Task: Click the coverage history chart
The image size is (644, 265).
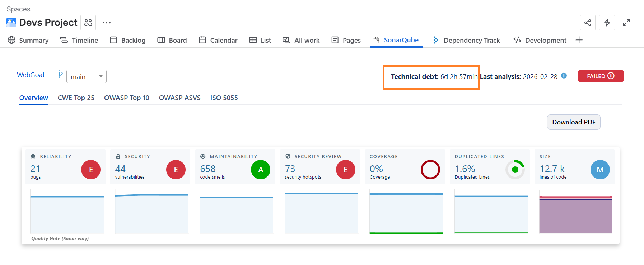Action: (x=406, y=212)
